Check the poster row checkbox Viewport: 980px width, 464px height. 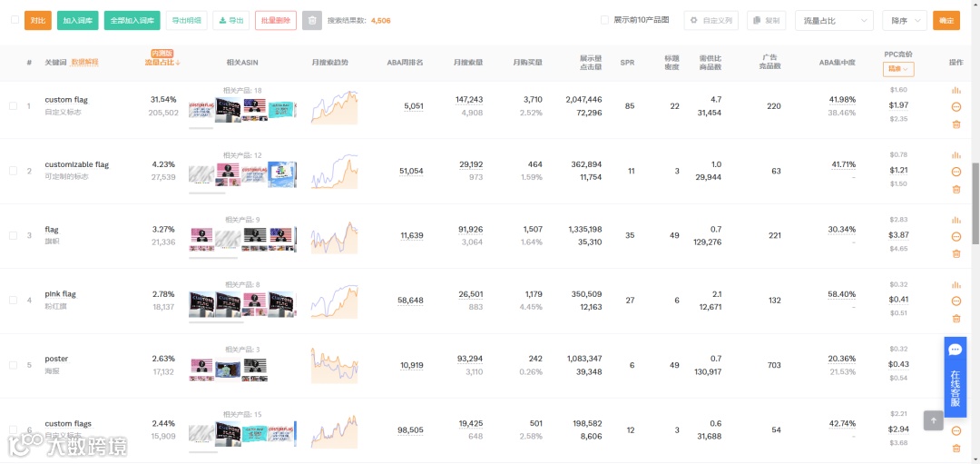click(x=13, y=365)
